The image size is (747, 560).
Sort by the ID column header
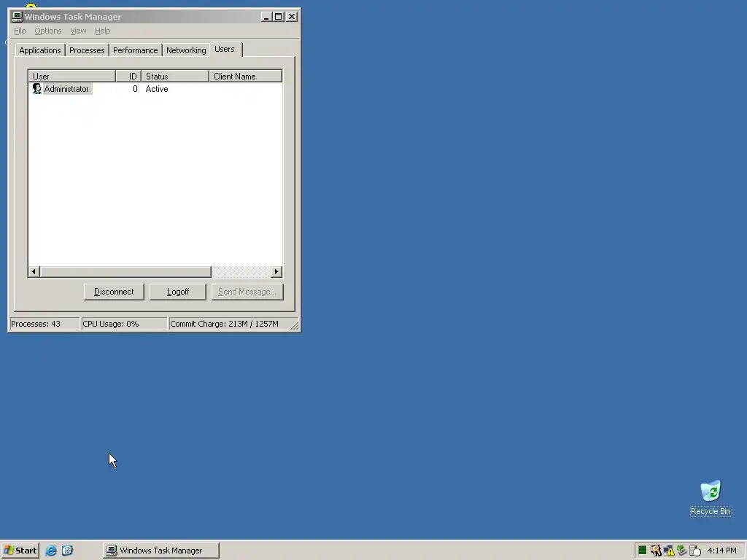(x=128, y=76)
